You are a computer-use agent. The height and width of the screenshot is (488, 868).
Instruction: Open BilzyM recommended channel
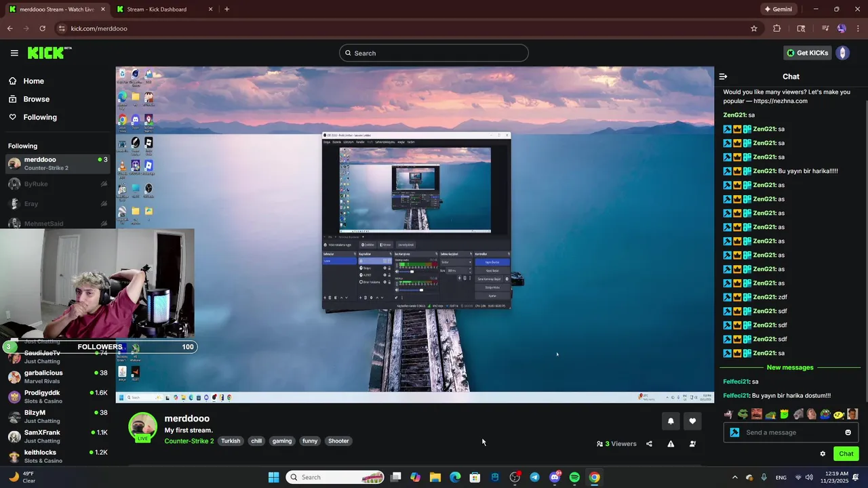[58, 416]
